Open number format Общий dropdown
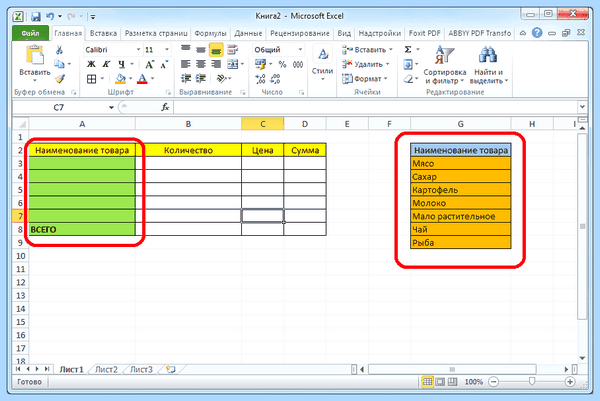 point(300,50)
